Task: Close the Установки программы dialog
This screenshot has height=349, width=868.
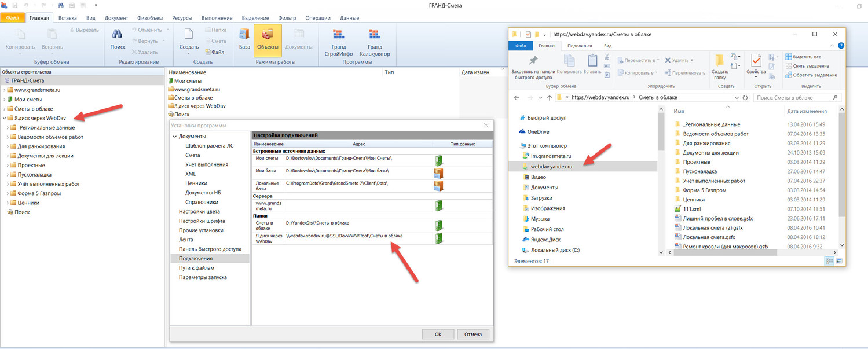Action: [x=486, y=126]
